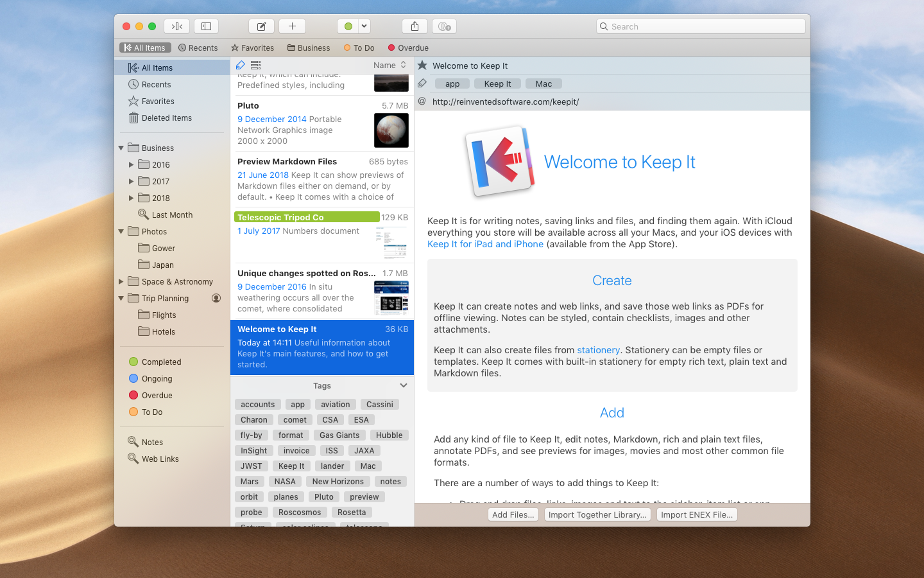This screenshot has height=578, width=924.
Task: Expand the 2018 folder triangle
Action: pyautogui.click(x=132, y=198)
